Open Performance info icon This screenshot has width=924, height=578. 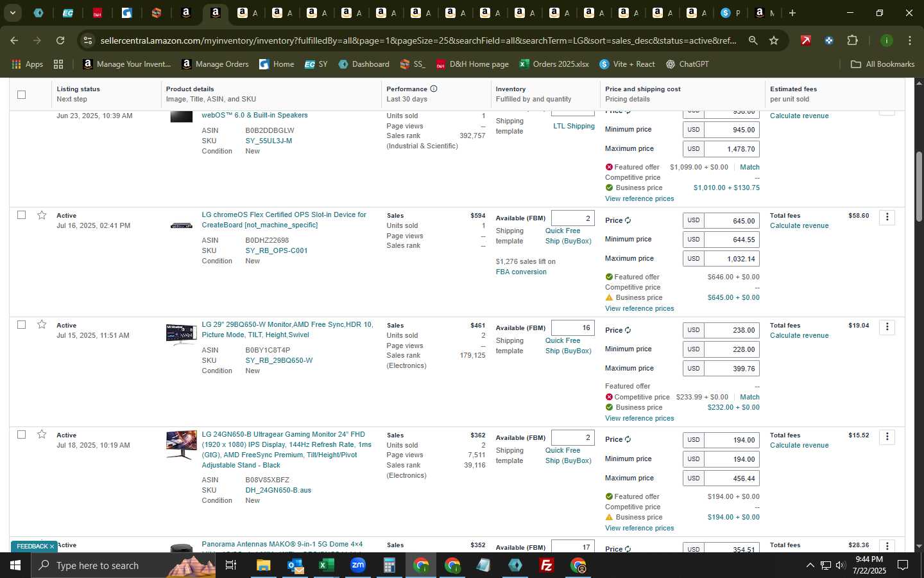pos(434,89)
